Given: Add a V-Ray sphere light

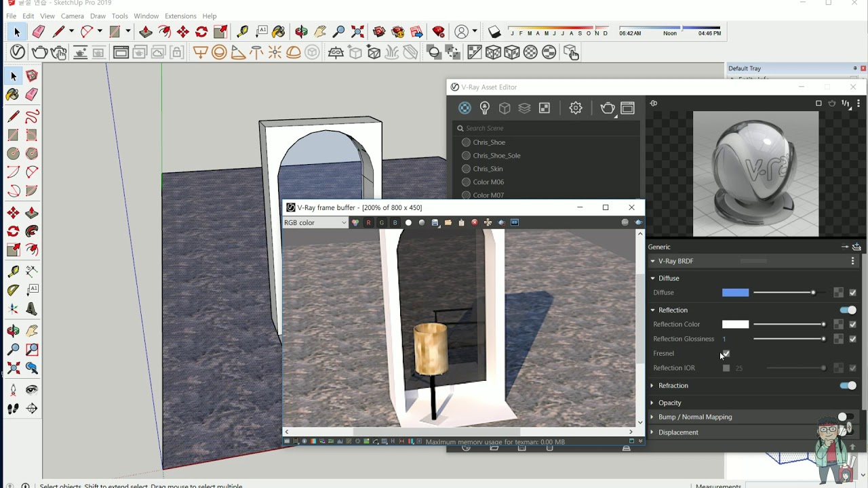Looking at the screenshot, I should point(219,52).
